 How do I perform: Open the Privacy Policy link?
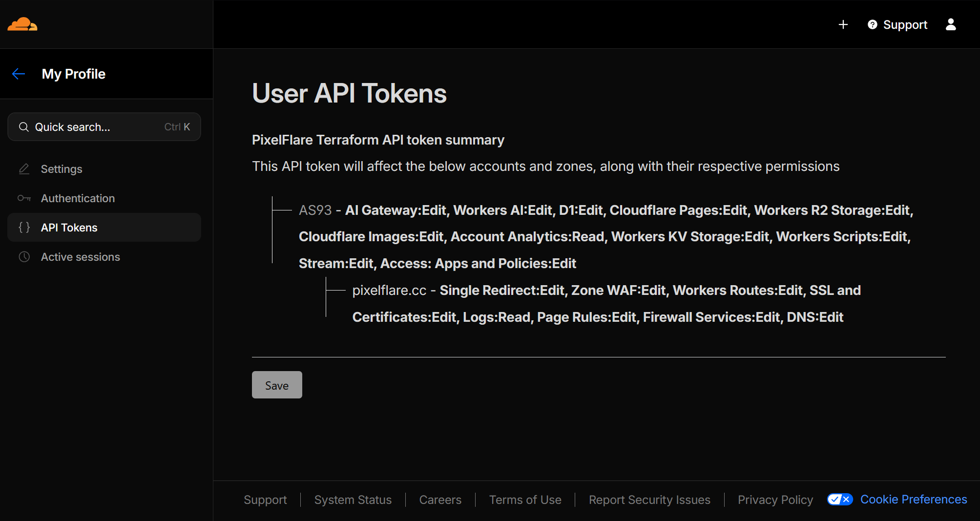(775, 500)
